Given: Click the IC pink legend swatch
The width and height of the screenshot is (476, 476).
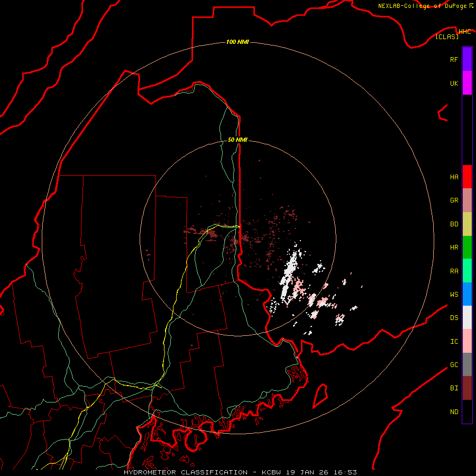Looking at the screenshot, I should pyautogui.click(x=467, y=341).
